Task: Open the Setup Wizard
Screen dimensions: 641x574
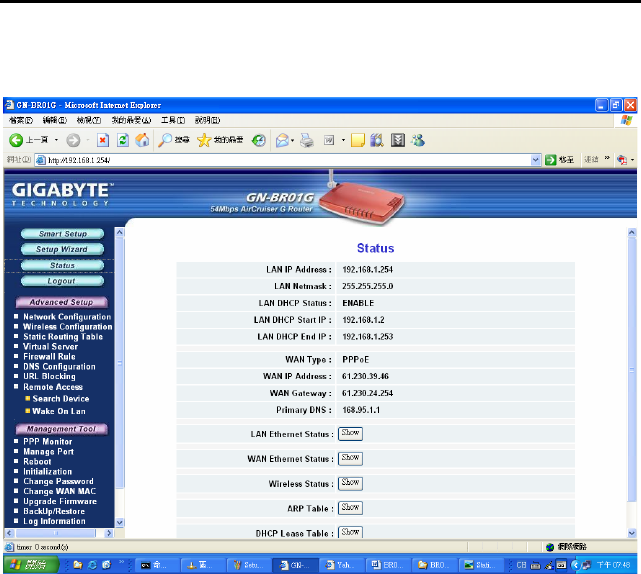Action: [x=63, y=249]
